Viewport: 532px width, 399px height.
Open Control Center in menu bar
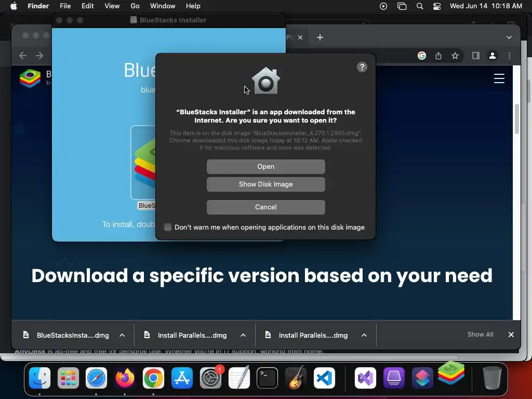pos(436,6)
